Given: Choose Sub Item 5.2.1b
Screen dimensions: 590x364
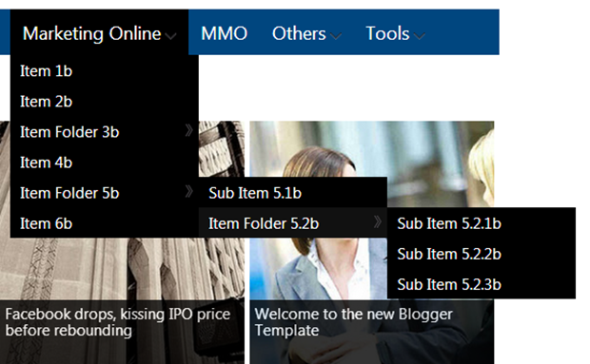Looking at the screenshot, I should pyautogui.click(x=482, y=223).
